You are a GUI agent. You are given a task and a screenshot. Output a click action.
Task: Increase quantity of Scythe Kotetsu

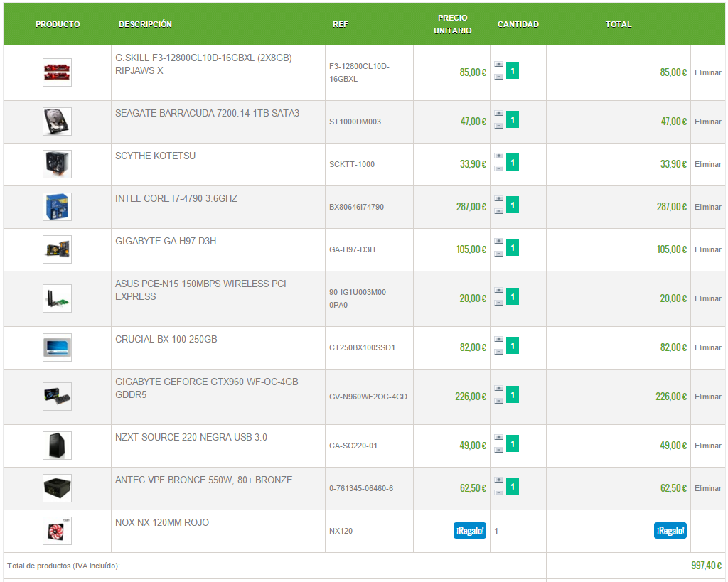(x=498, y=156)
